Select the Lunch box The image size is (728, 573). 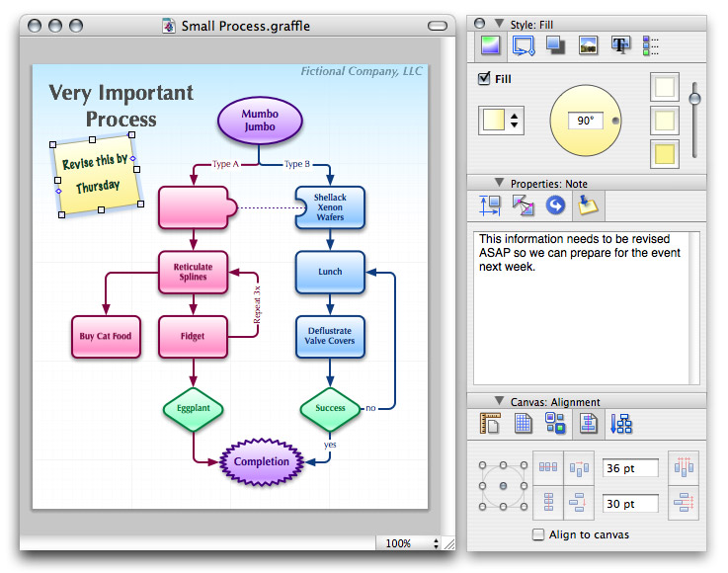point(330,272)
